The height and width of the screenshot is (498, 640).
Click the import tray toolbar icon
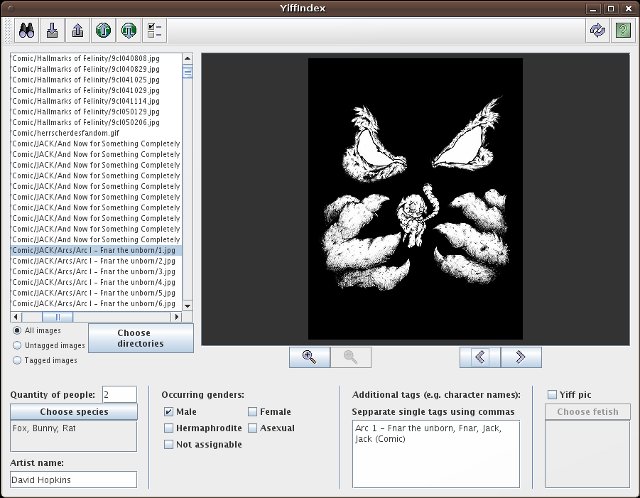click(x=52, y=31)
